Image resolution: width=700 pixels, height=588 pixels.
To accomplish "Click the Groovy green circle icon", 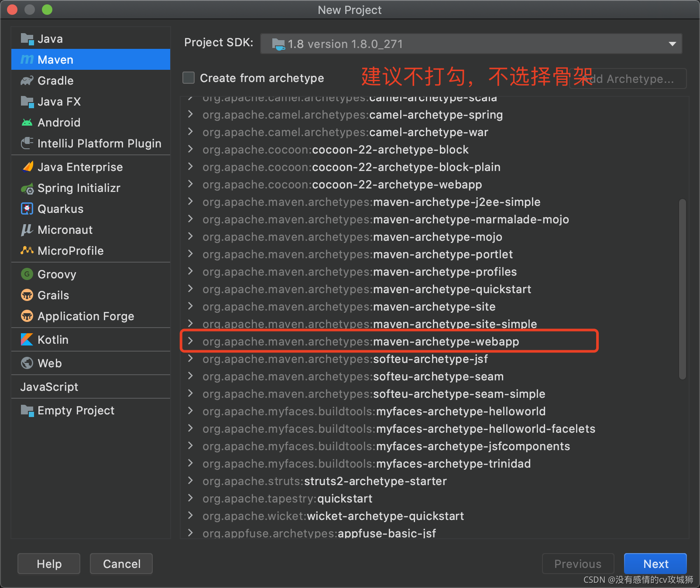I will (x=27, y=274).
